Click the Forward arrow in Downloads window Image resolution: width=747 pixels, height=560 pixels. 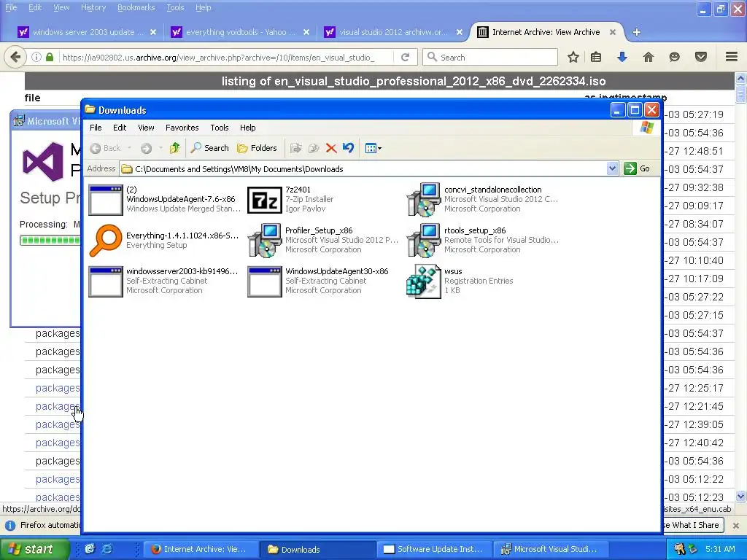pos(146,148)
